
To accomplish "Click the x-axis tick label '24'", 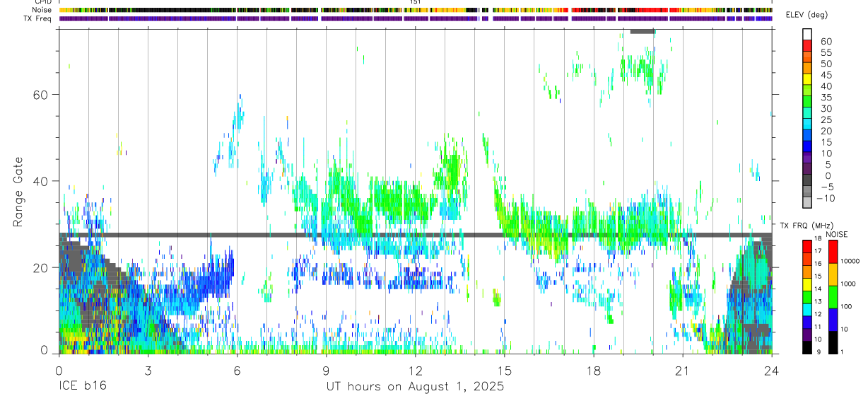I will click(771, 371).
